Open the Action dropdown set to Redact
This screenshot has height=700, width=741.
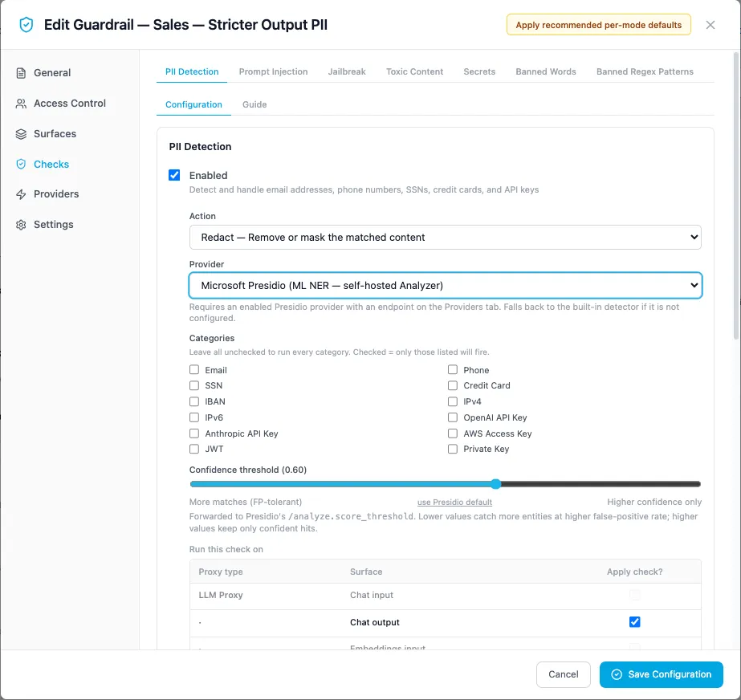(446, 238)
